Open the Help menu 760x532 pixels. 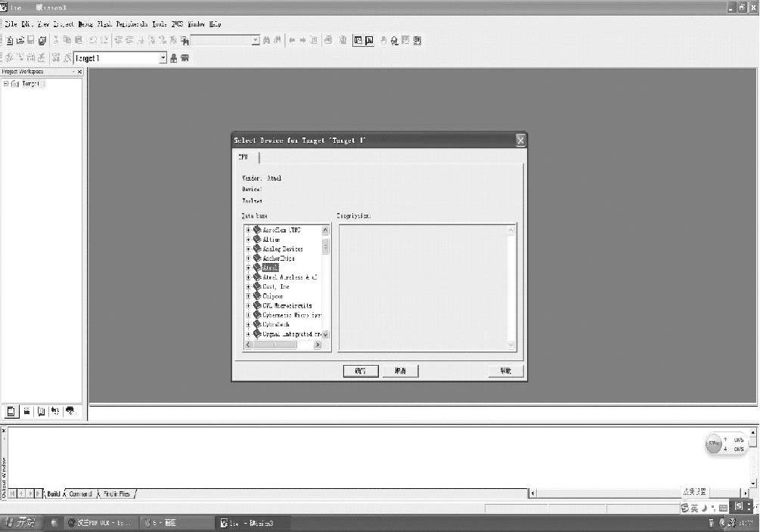(x=216, y=23)
